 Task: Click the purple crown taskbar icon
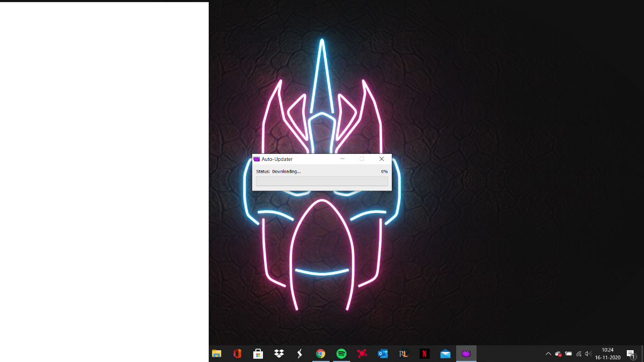[x=466, y=353]
